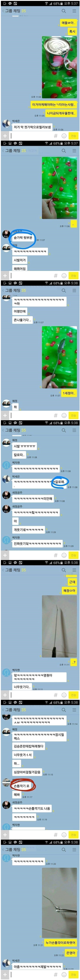The width and height of the screenshot is (80, 980).
Task: Tap the yellow '이거어케해야하는ㄱ지아는사람..' bubble
Action: click(54, 104)
